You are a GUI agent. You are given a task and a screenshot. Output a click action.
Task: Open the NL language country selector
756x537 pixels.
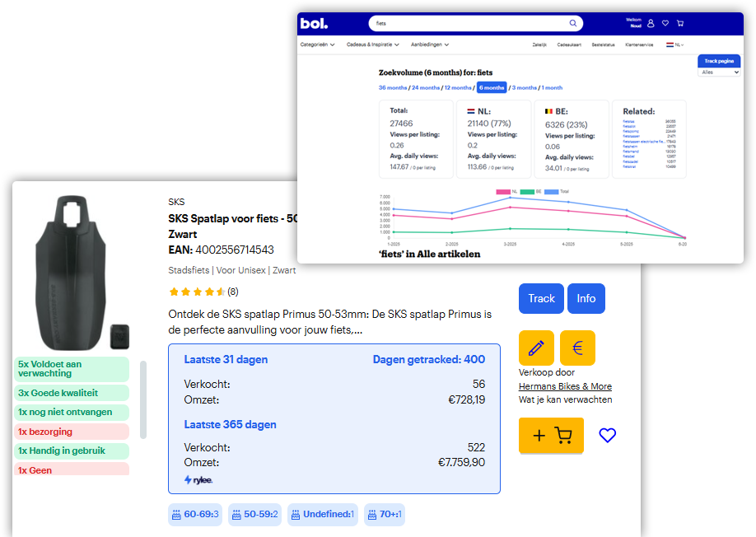[x=675, y=44]
